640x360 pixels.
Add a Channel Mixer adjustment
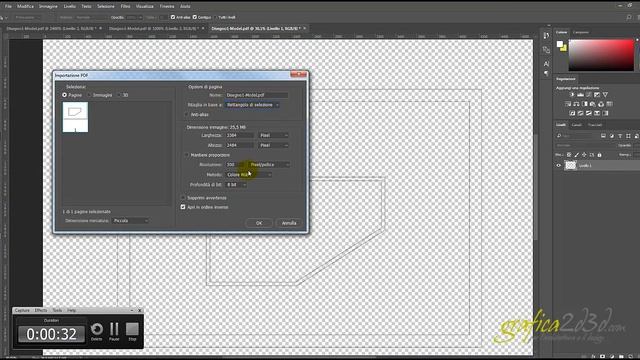601,104
